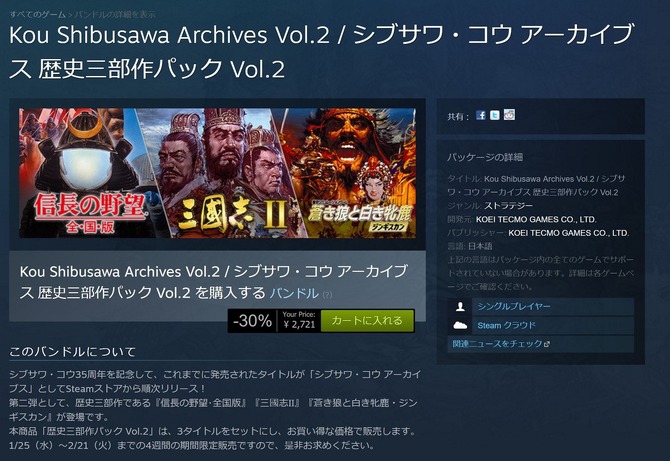Open the バンドル link in purchase box
This screenshot has height=461, width=670.
pos(294,293)
